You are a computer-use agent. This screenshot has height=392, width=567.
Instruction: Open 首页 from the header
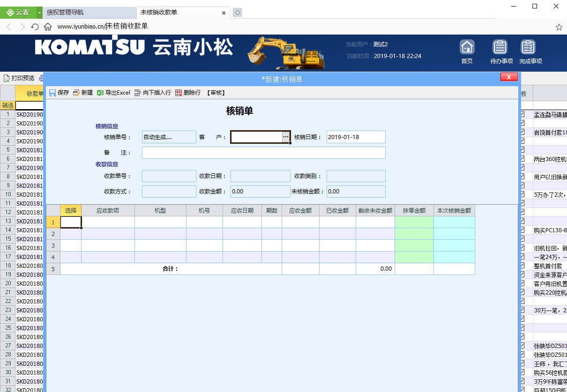467,52
